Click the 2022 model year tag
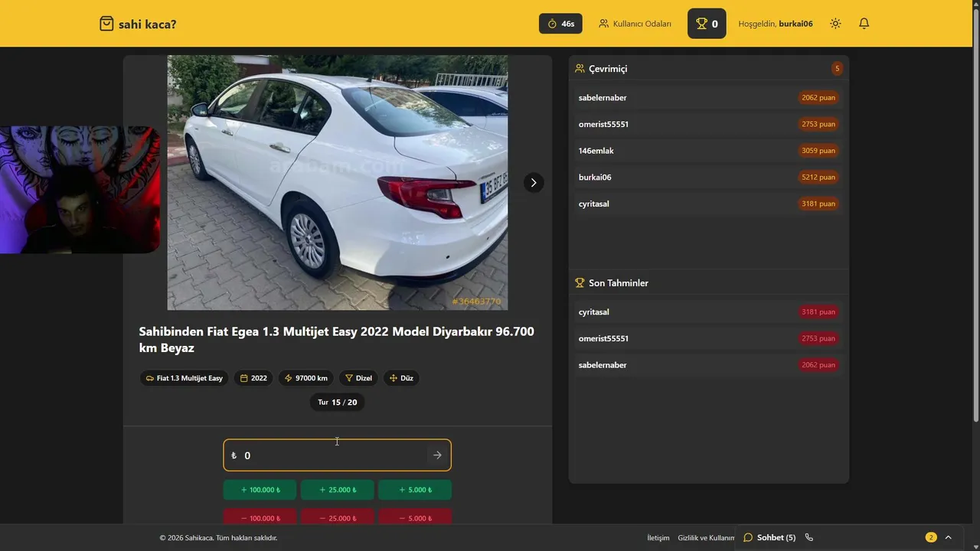This screenshot has width=980, height=551. click(x=253, y=378)
